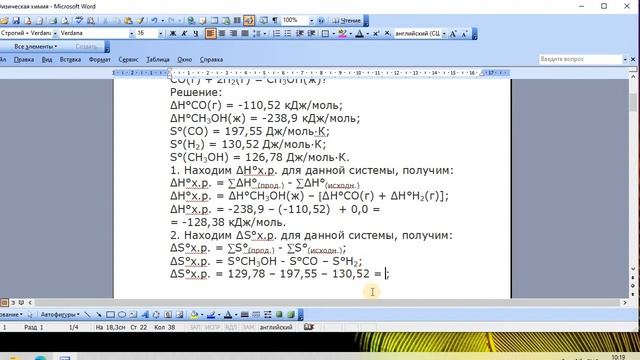This screenshot has height=360, width=640.
Task: Click the Columns icon
Action: [237, 20]
